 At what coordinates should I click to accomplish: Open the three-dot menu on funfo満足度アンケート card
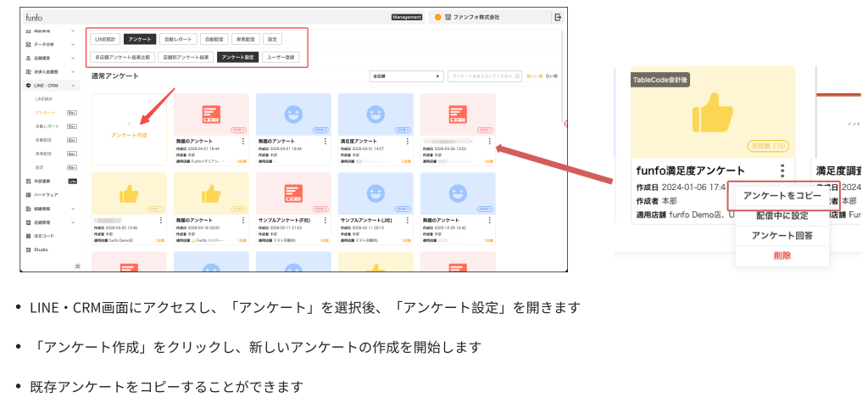click(782, 171)
